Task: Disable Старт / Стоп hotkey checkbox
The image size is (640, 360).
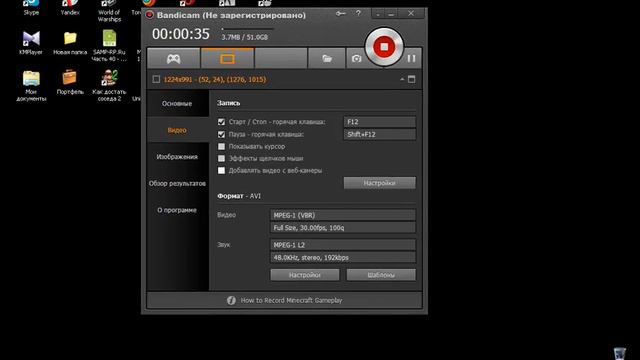Action: coord(221,122)
